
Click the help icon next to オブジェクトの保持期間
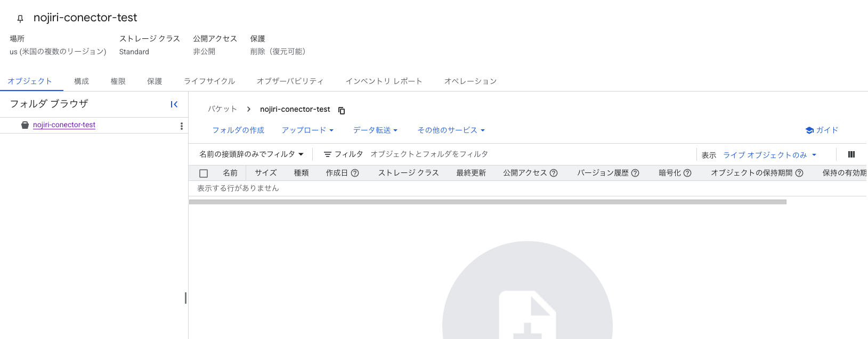pyautogui.click(x=799, y=173)
